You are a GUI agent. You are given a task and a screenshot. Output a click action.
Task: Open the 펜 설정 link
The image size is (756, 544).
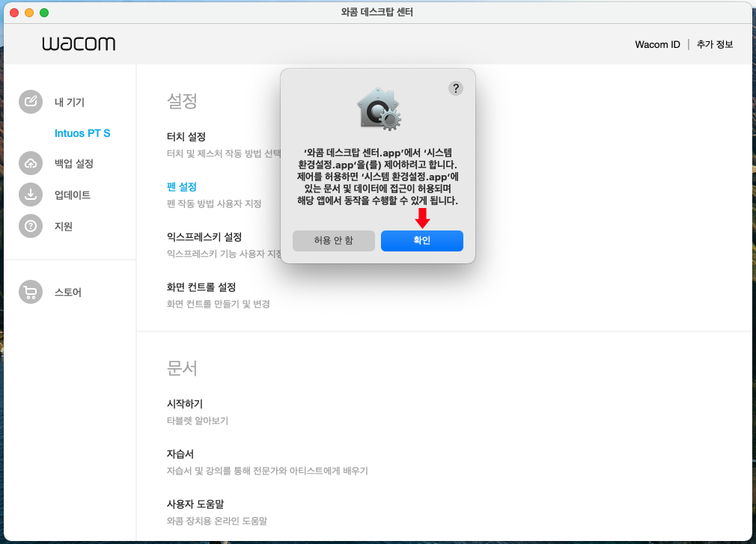coord(182,187)
